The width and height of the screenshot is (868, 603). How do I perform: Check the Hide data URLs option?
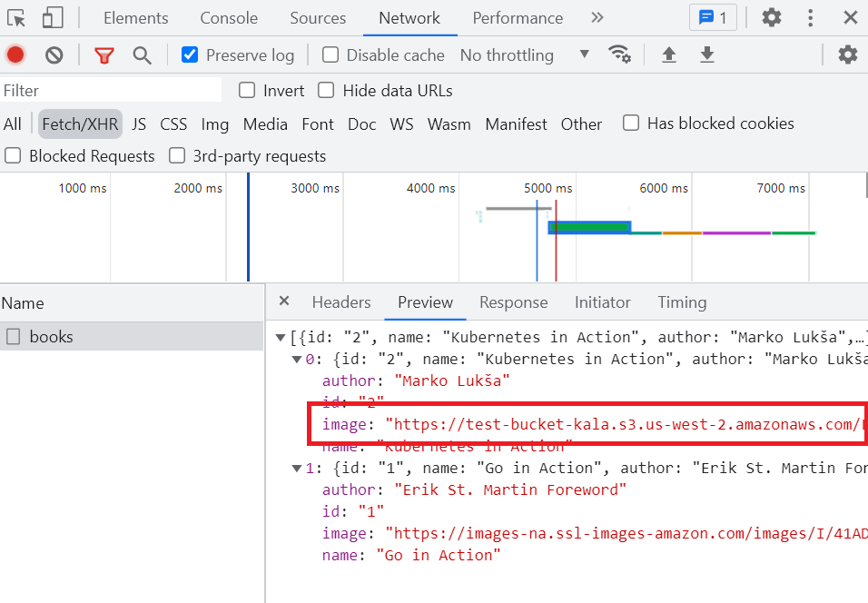click(324, 91)
